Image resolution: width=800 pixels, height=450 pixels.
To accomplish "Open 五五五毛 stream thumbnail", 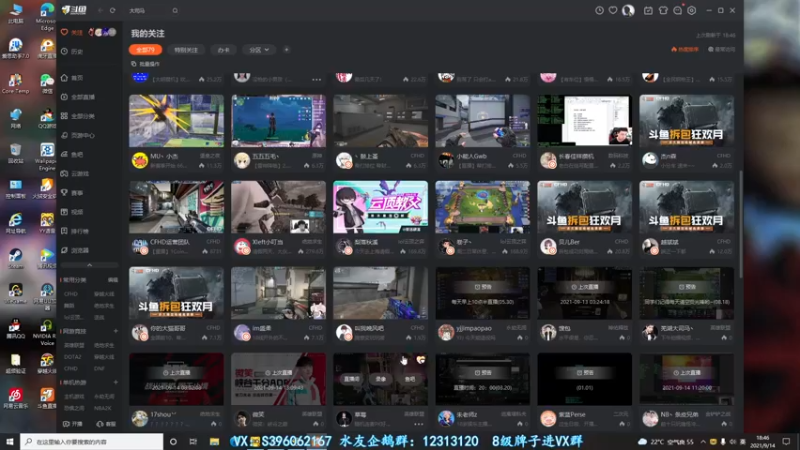I will [x=278, y=121].
